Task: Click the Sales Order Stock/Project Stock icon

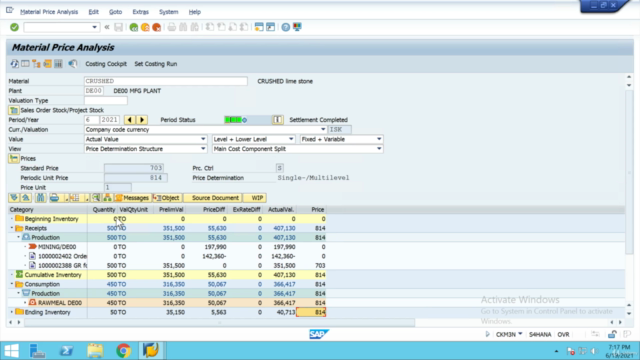Action: click(x=14, y=110)
